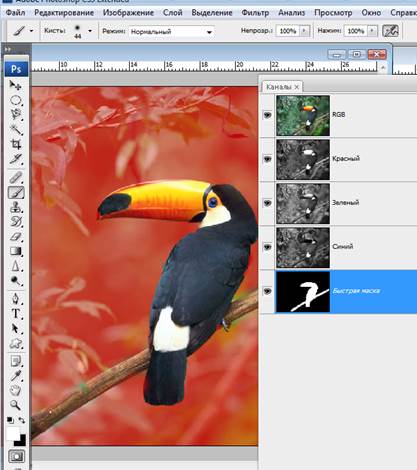Select the Gradient tool
The width and height of the screenshot is (417, 470).
[x=15, y=251]
